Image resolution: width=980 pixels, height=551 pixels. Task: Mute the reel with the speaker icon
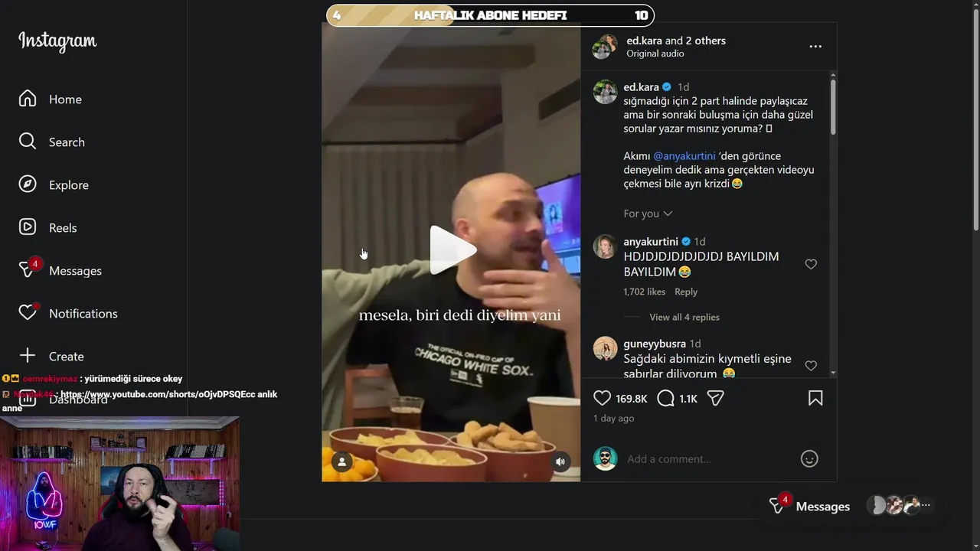(x=560, y=461)
